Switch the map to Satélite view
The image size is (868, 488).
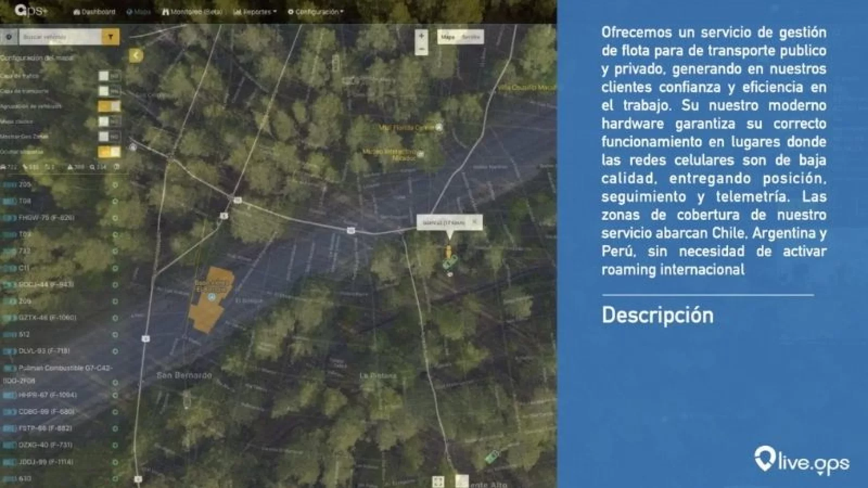[471, 37]
